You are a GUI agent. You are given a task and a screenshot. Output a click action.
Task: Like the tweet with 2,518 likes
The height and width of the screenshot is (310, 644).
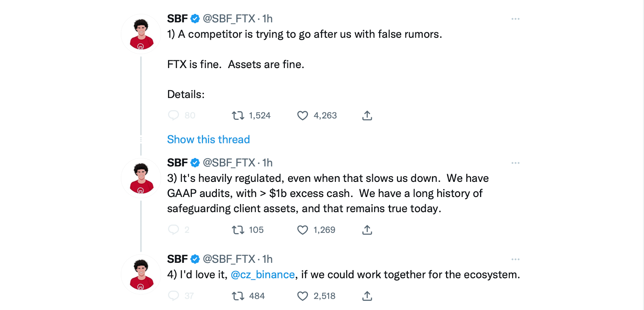303,296
